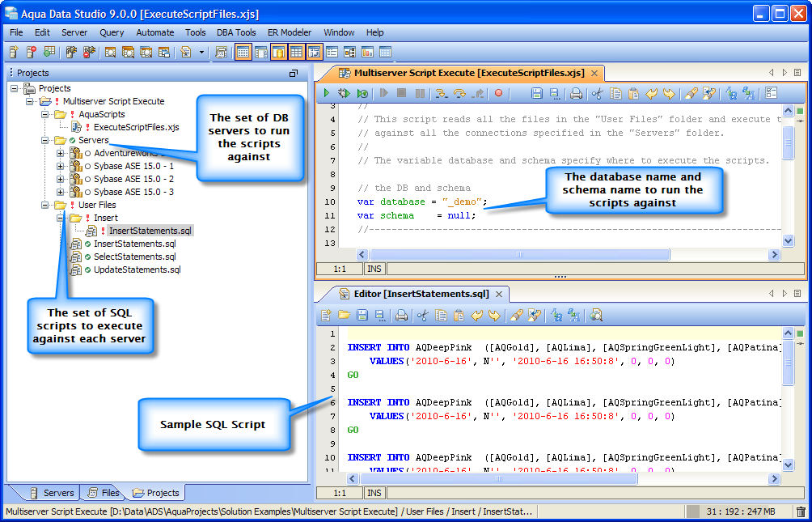Click the curved step over arrow icon

pos(459,93)
